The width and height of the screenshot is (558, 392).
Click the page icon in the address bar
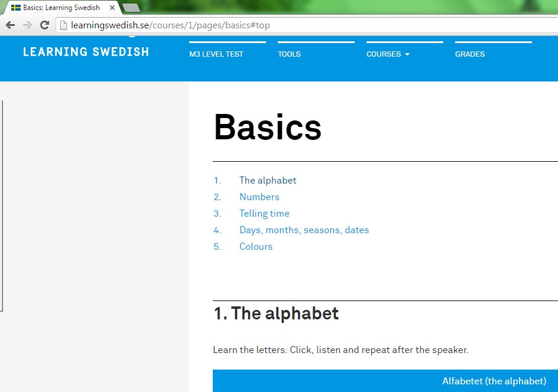coord(63,25)
